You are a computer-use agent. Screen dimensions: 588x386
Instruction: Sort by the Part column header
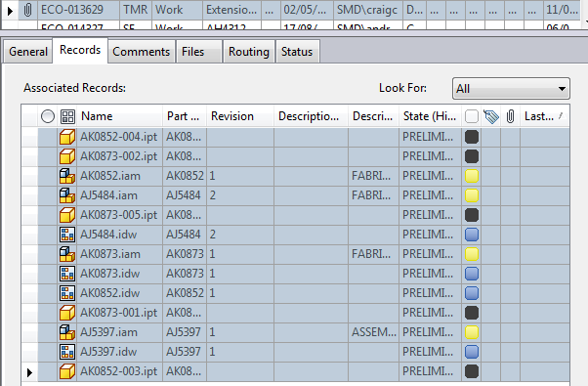[x=185, y=116]
